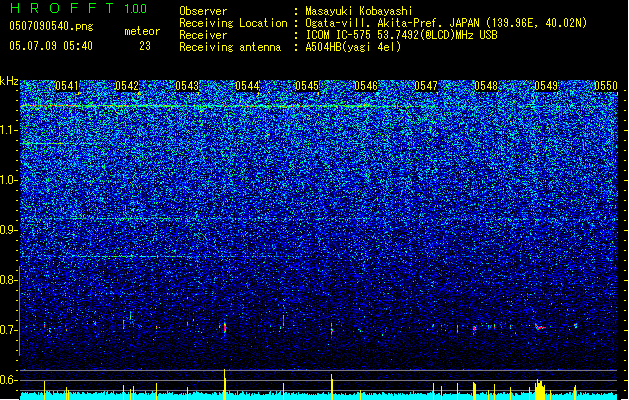Click the 0541 time marker
629x400 pixels.
tap(67, 86)
